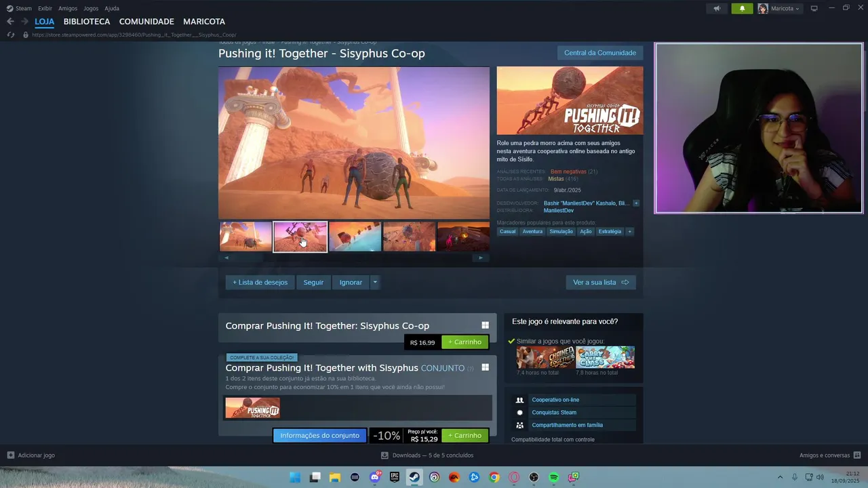Viewport: 868px width, 488px height.
Task: Open the Exibir menu
Action: click(x=45, y=8)
